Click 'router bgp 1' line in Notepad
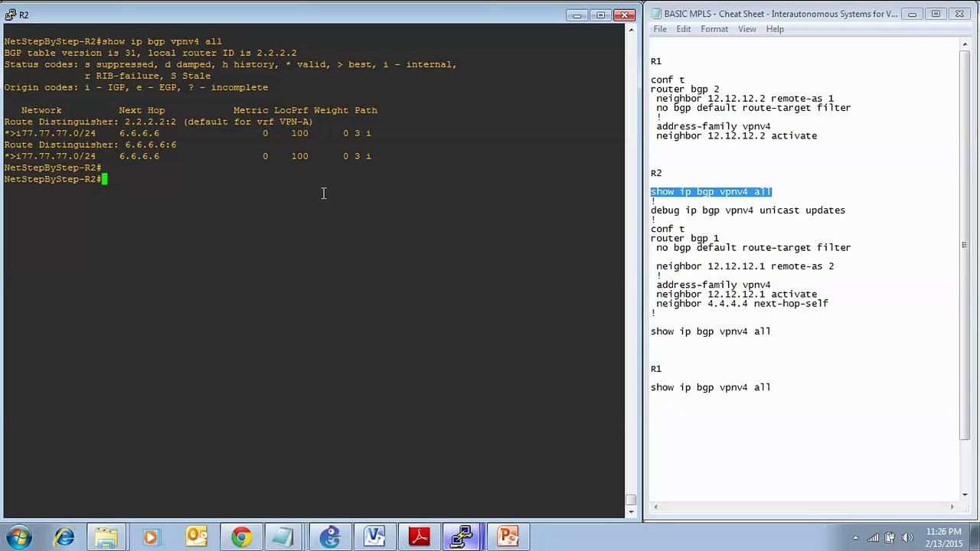The width and height of the screenshot is (980, 551). click(x=684, y=239)
